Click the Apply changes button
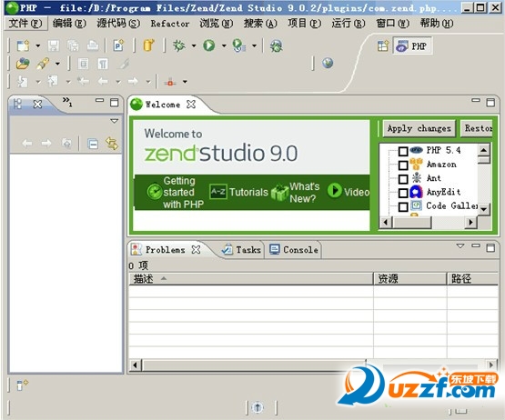505x420 pixels. click(419, 128)
